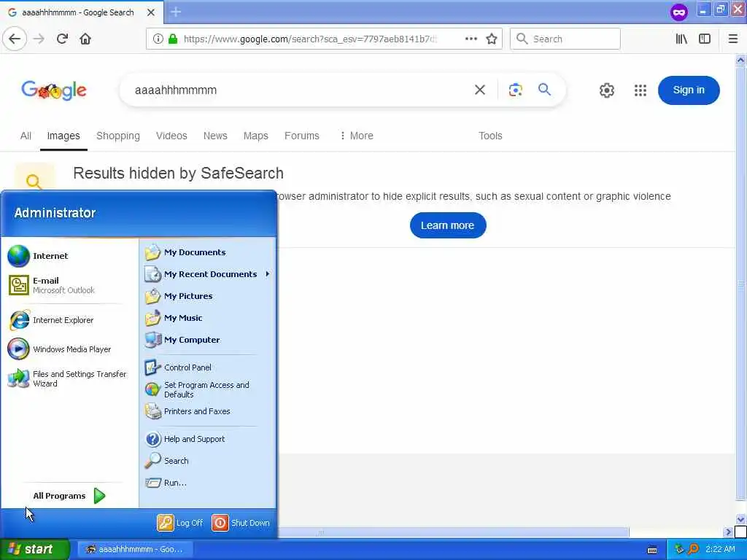The image size is (747, 560).
Task: Go back with the browser back arrow
Action: pyautogui.click(x=15, y=39)
